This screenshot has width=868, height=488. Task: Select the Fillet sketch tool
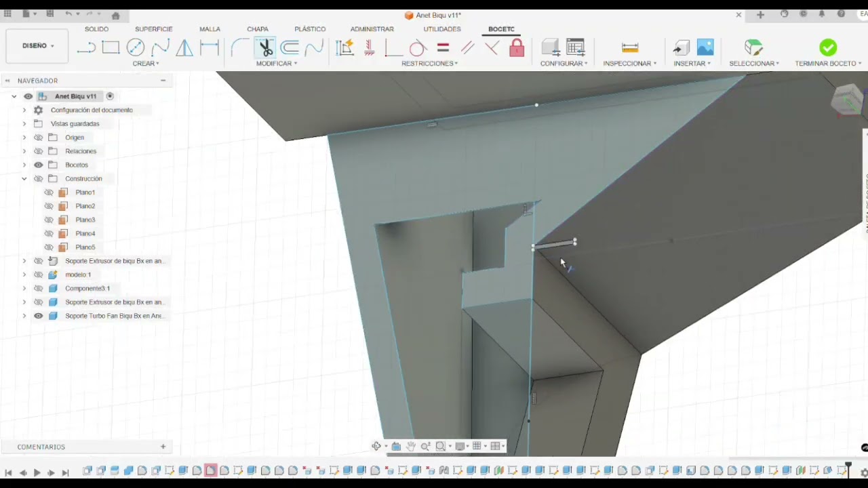[239, 47]
